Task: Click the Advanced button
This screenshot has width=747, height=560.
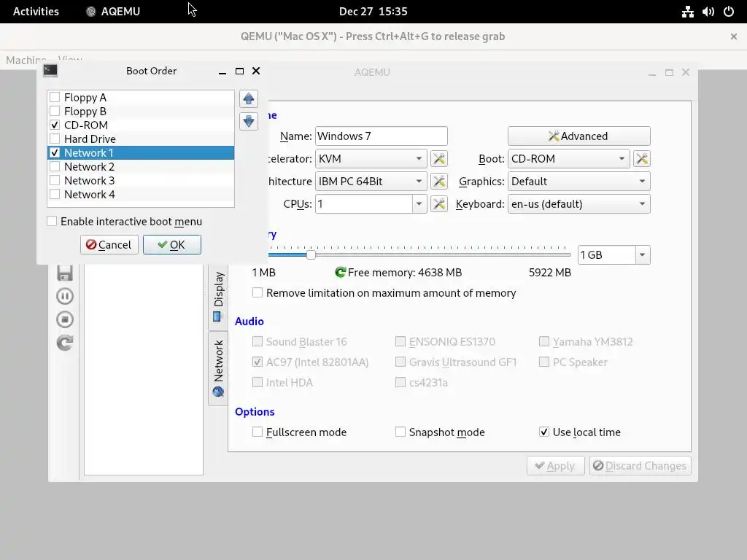Action: (578, 136)
